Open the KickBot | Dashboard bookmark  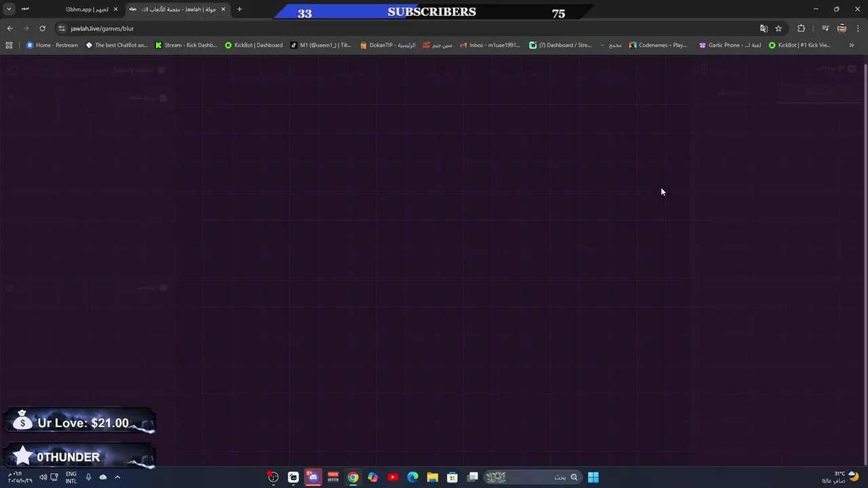pos(254,45)
